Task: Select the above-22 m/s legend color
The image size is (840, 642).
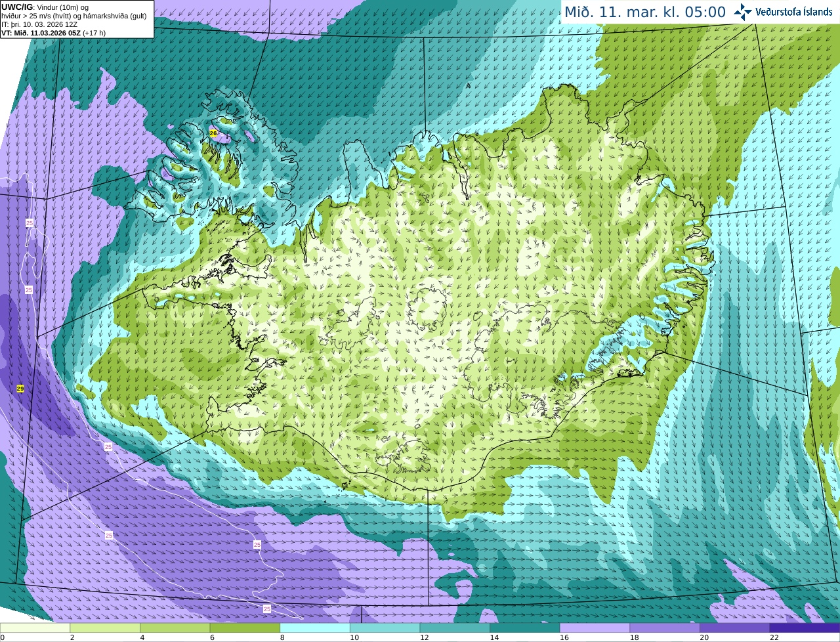Action: (x=805, y=628)
